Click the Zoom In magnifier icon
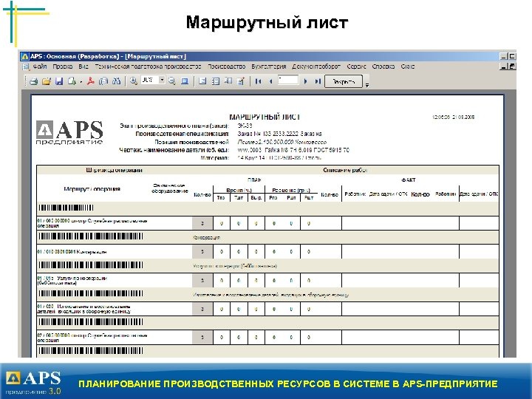532x399 pixels. click(134, 81)
